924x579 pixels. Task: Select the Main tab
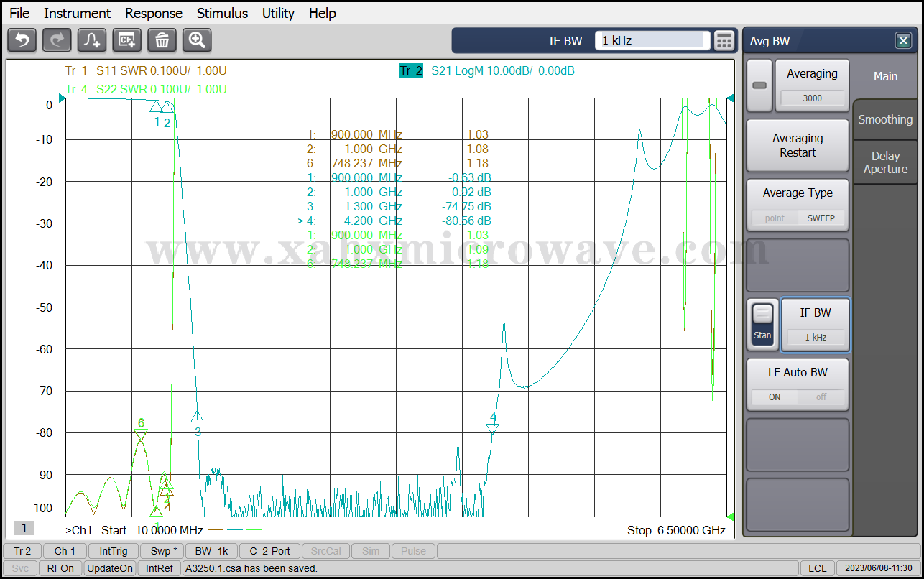pos(884,76)
